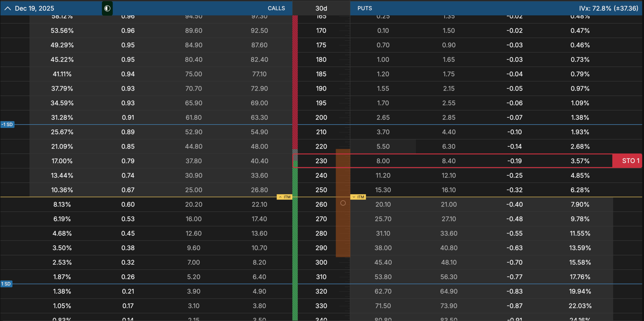Click put ask 40.80 at strike 290

[449, 248]
